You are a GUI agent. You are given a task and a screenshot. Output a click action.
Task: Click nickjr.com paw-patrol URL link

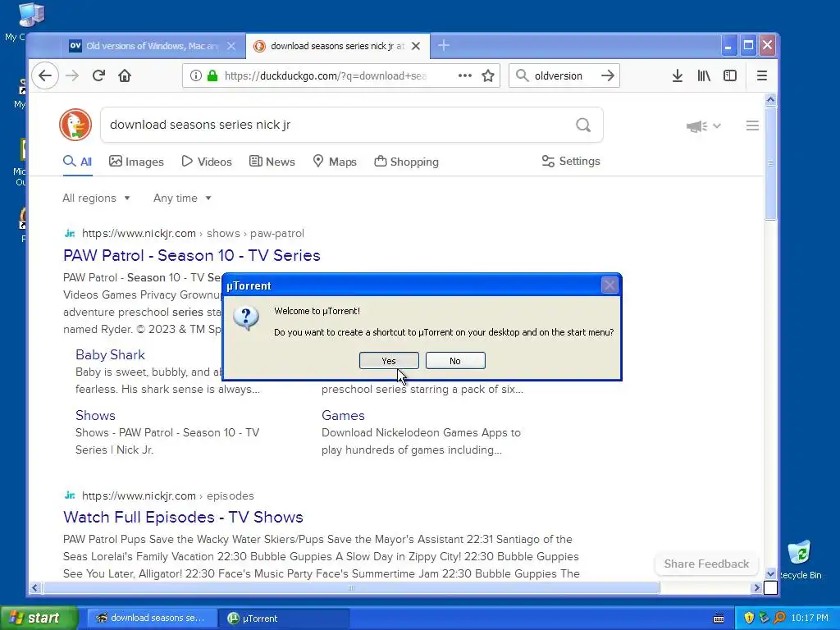tap(193, 233)
